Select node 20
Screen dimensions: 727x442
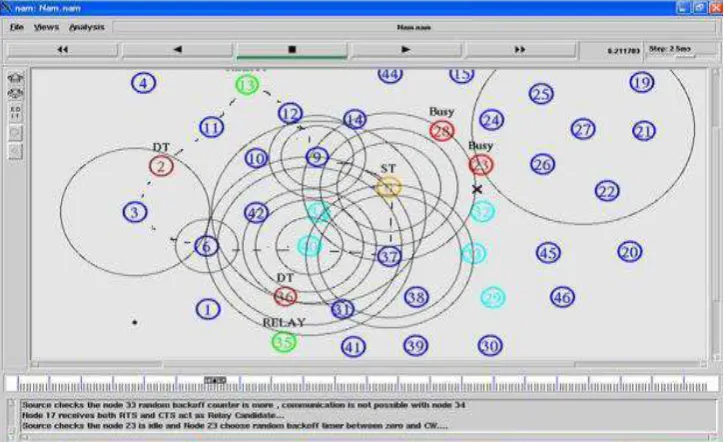tap(630, 252)
